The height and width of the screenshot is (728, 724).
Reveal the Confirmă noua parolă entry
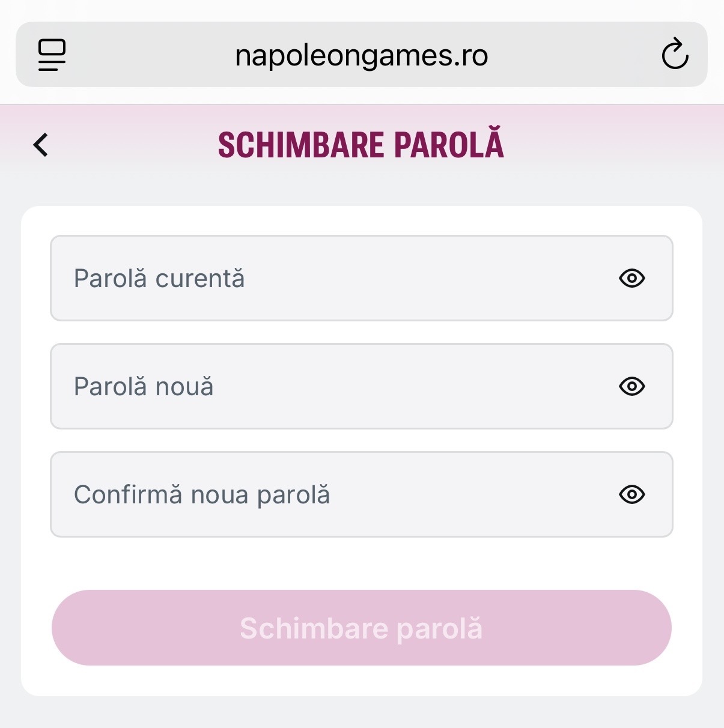[632, 494]
